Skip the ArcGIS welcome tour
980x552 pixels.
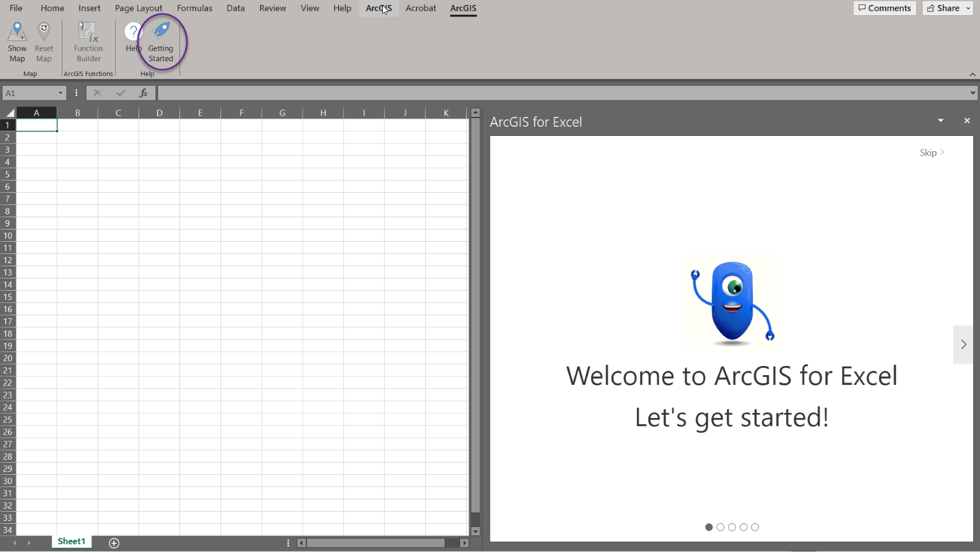[932, 152]
